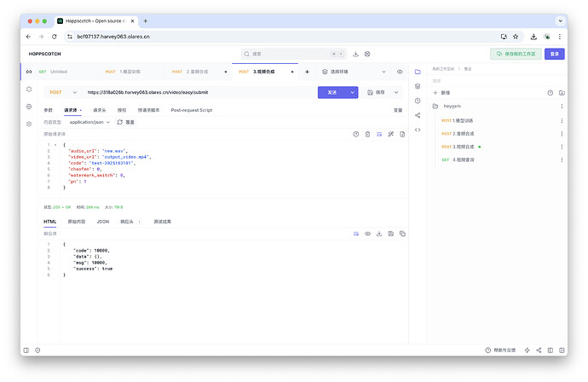
Task: Open the generated code icon in sidebar
Action: click(418, 130)
